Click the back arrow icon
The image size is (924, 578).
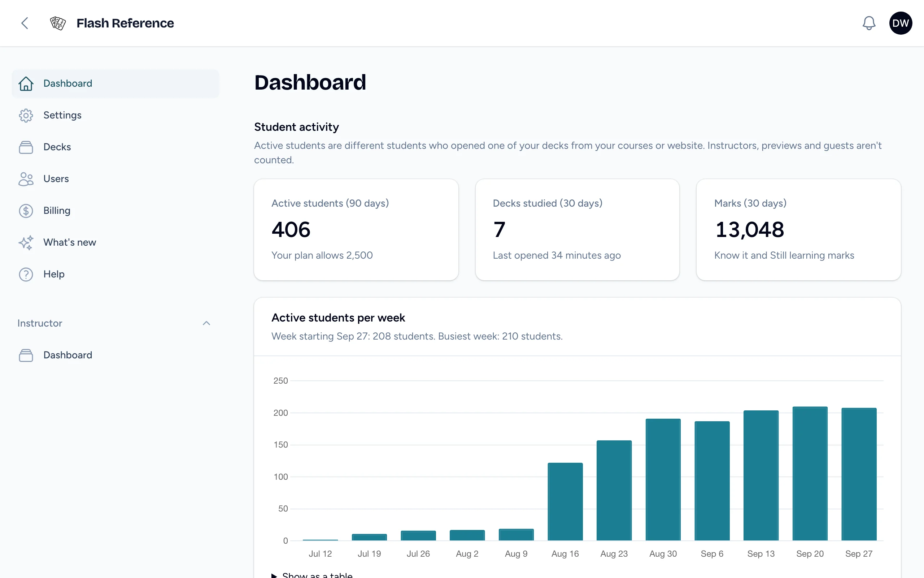25,23
